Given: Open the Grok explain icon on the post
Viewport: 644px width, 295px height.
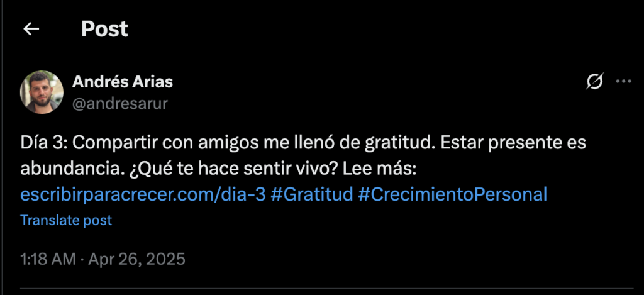Looking at the screenshot, I should (595, 81).
